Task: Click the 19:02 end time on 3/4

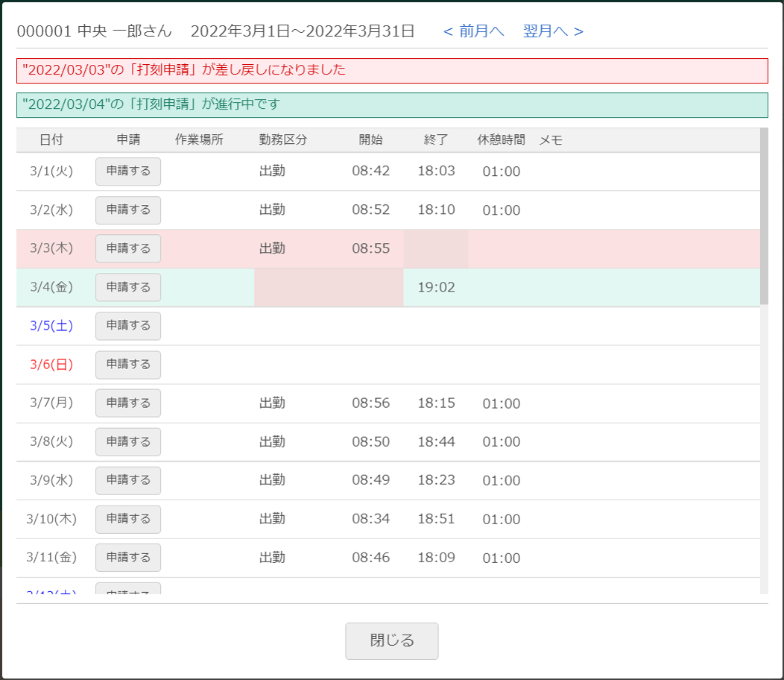Action: pos(436,288)
